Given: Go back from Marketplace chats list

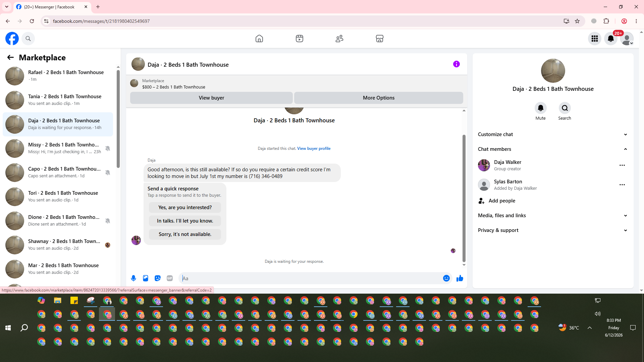Looking at the screenshot, I should pos(10,57).
